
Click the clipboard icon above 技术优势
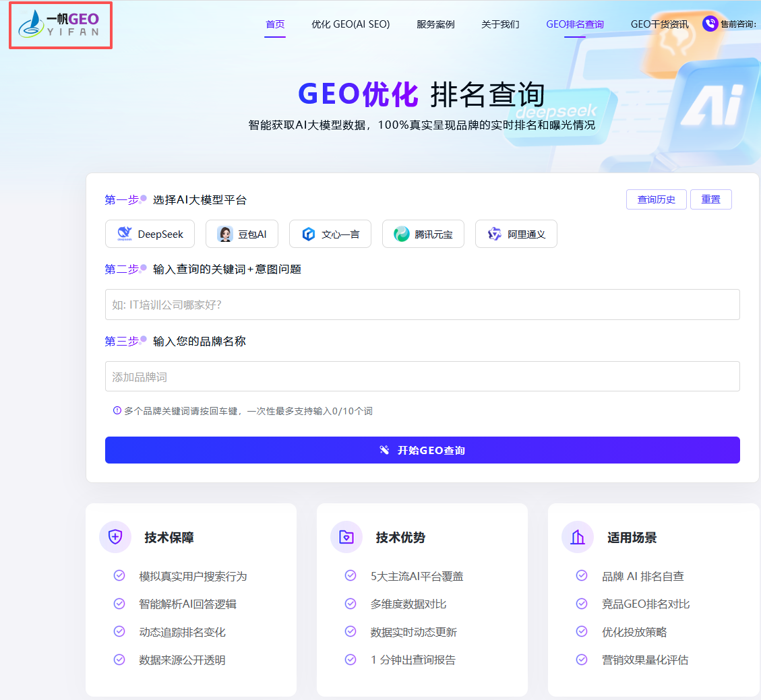[346, 537]
